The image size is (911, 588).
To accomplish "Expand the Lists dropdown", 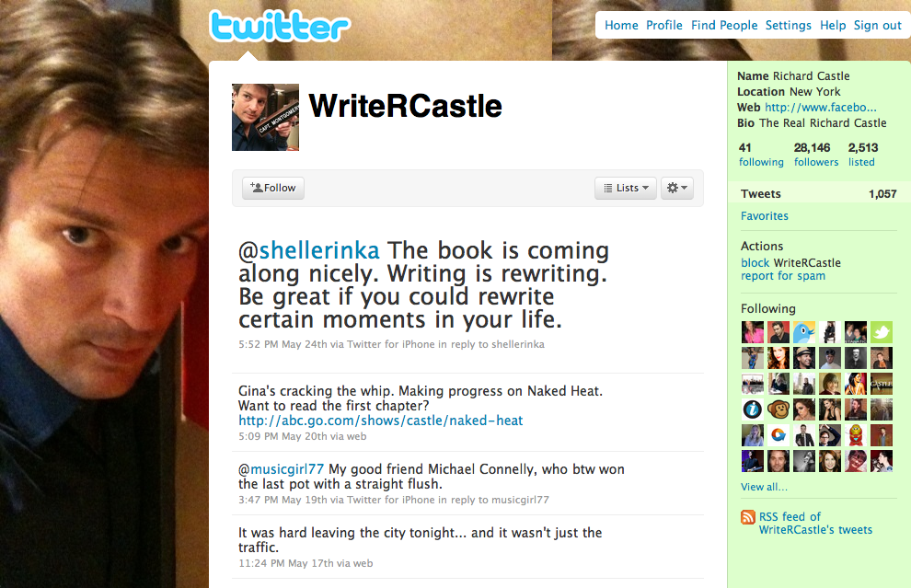I will [x=626, y=188].
